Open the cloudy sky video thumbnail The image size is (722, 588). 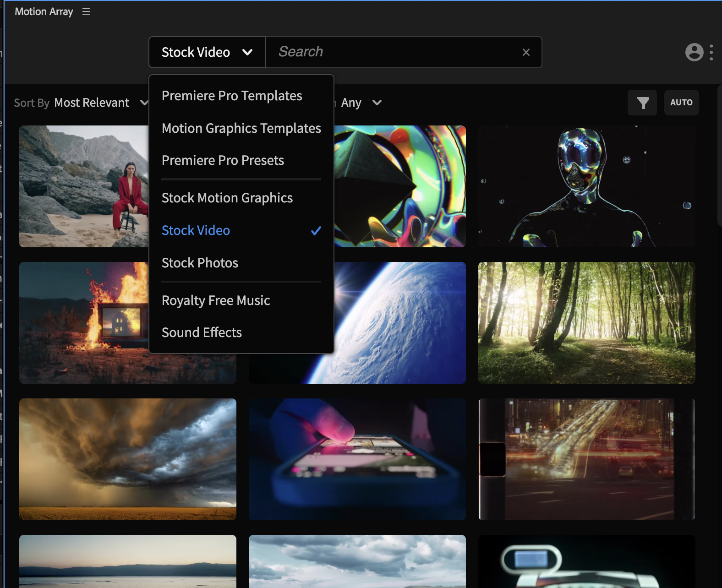coord(357,561)
